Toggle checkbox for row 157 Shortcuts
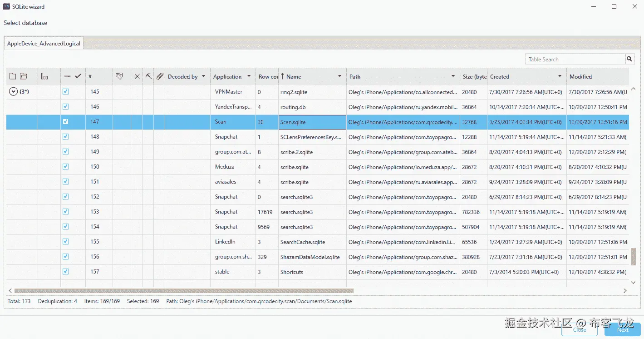The width and height of the screenshot is (644, 339). tap(65, 272)
